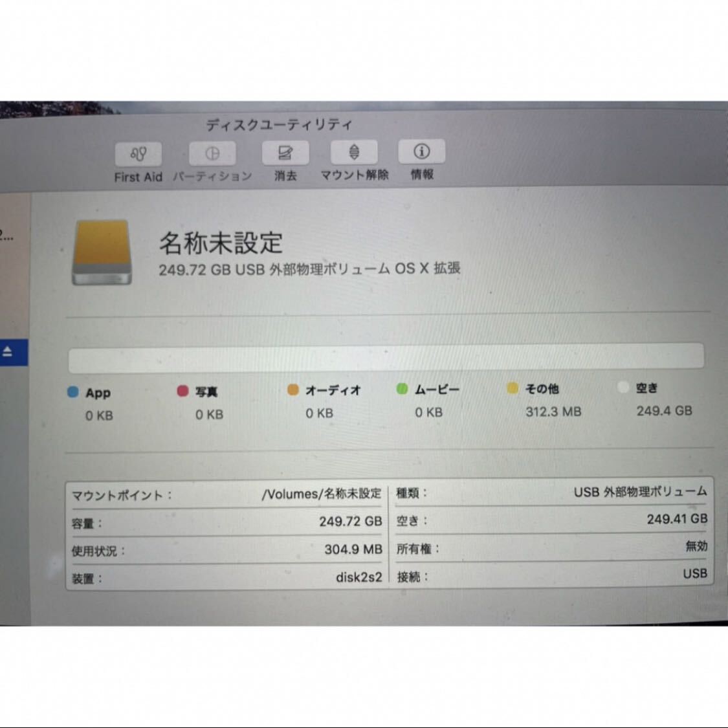
Task: Click the storage usage bar
Action: 386,355
